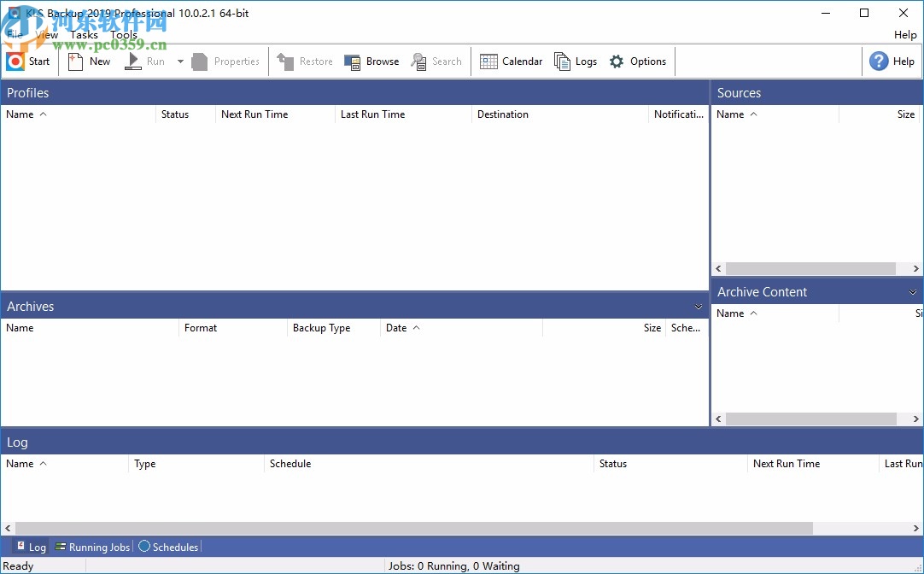The height and width of the screenshot is (574, 924).
Task: Sort Sources by Name column
Action: click(775, 114)
